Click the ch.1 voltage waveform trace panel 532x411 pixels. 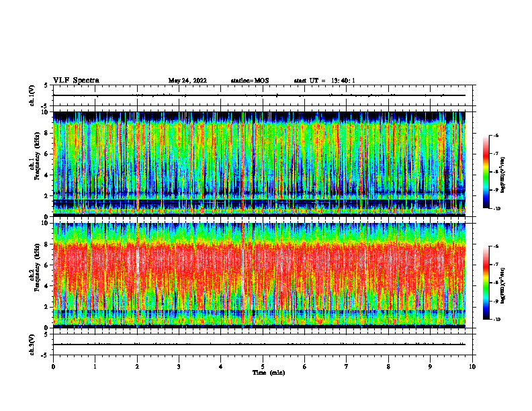point(263,95)
